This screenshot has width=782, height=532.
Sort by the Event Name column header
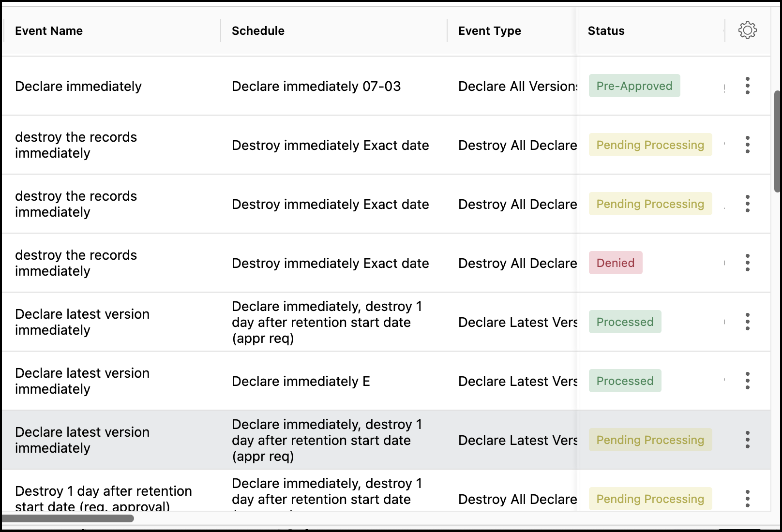[x=49, y=31]
